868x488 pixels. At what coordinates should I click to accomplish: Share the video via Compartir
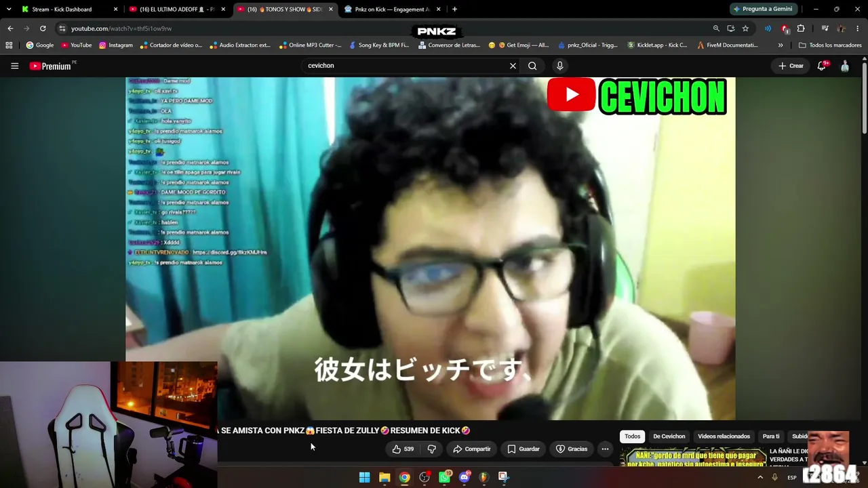tap(471, 449)
